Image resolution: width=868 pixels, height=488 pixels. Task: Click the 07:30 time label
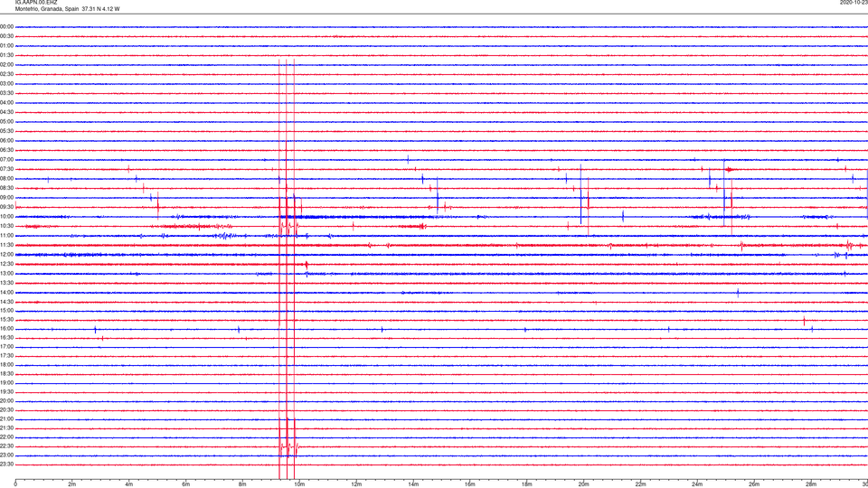[x=6, y=169]
